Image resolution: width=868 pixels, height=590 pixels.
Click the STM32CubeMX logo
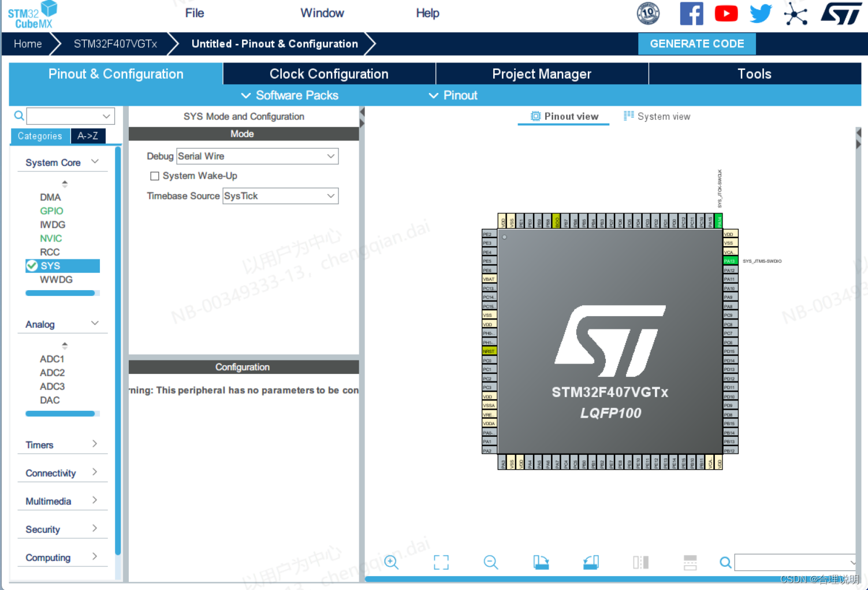(x=32, y=15)
